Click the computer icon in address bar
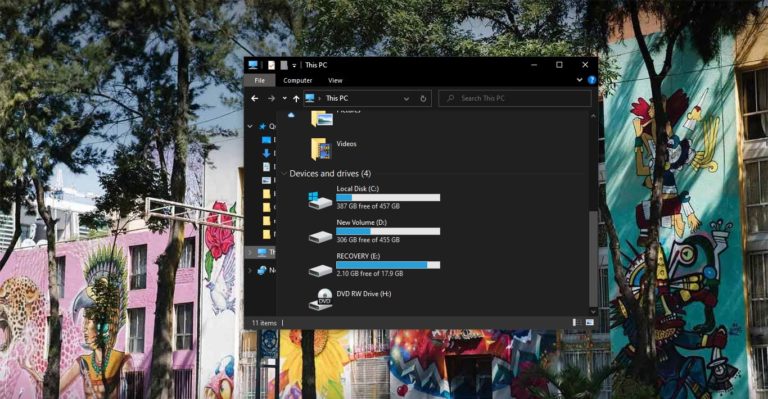This screenshot has height=399, width=768. pos(310,98)
